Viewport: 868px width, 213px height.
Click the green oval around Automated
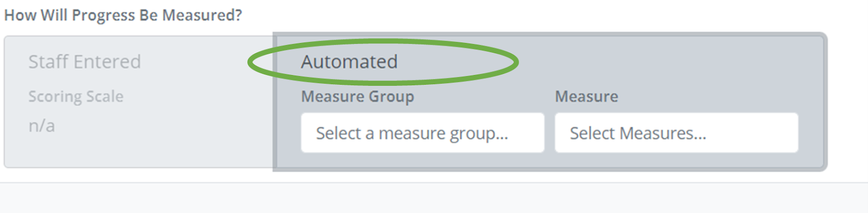pyautogui.click(x=383, y=62)
